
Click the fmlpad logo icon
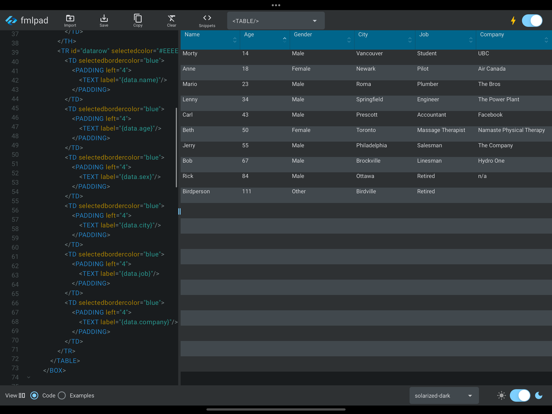[x=11, y=20]
